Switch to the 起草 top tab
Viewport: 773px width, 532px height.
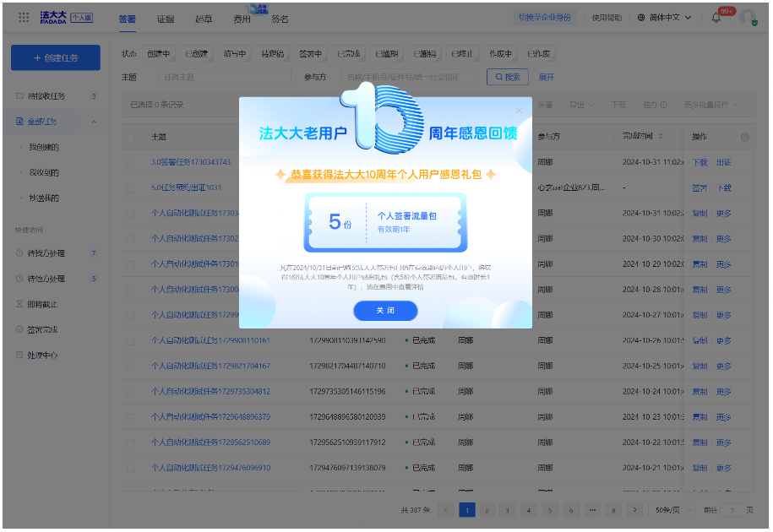[204, 19]
